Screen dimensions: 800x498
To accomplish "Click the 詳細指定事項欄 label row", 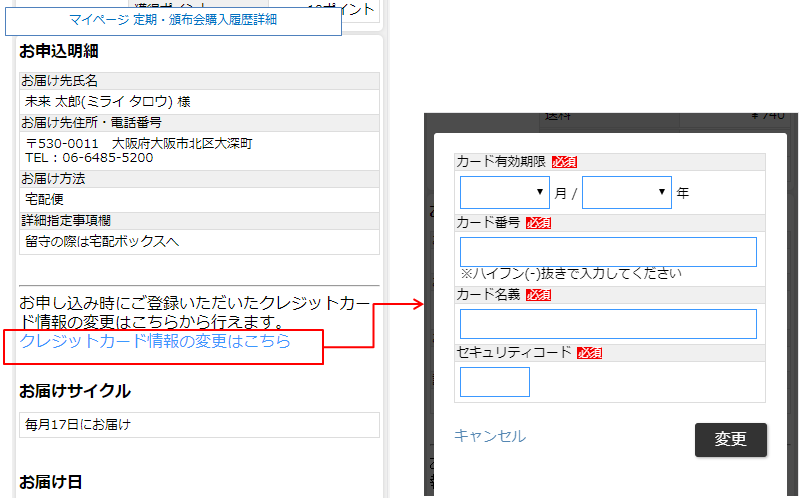I will click(199, 220).
